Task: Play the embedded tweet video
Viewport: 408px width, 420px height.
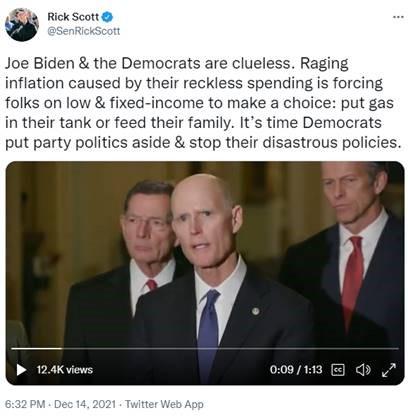Action: [21, 370]
